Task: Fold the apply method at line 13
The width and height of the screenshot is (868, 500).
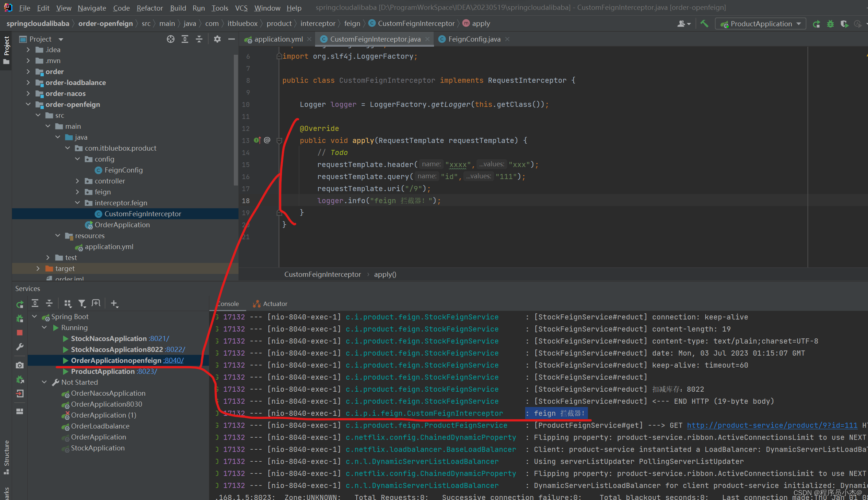Action: click(279, 140)
